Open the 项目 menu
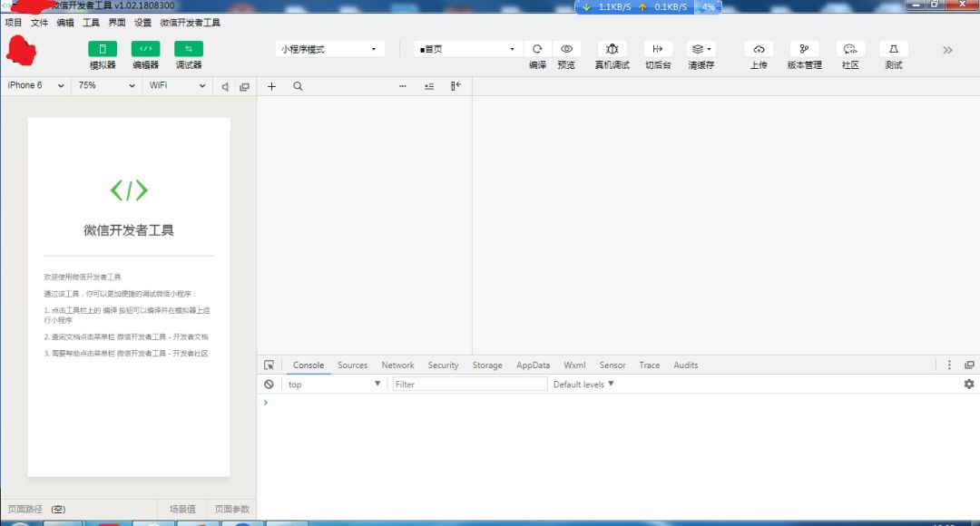The width and height of the screenshot is (980, 526). click(14, 23)
